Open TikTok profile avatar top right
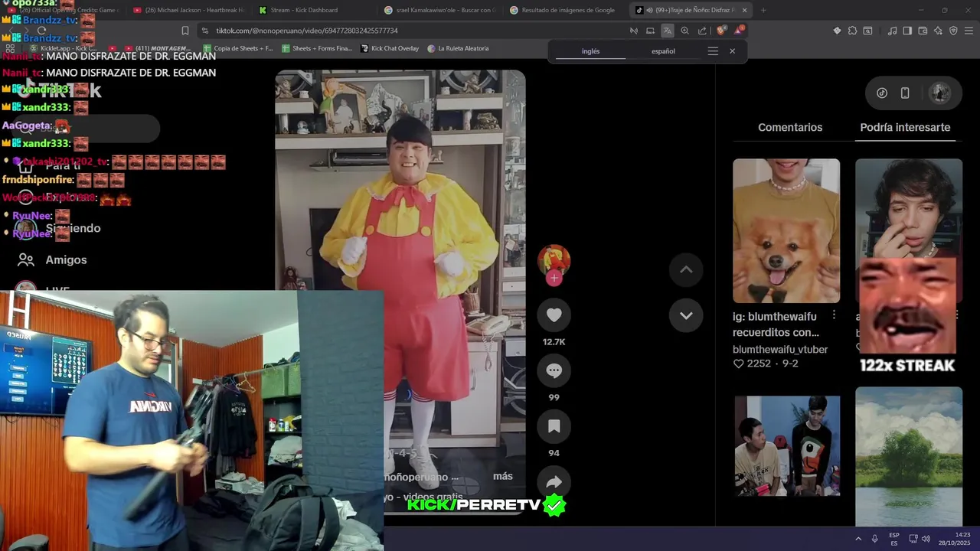 click(939, 93)
